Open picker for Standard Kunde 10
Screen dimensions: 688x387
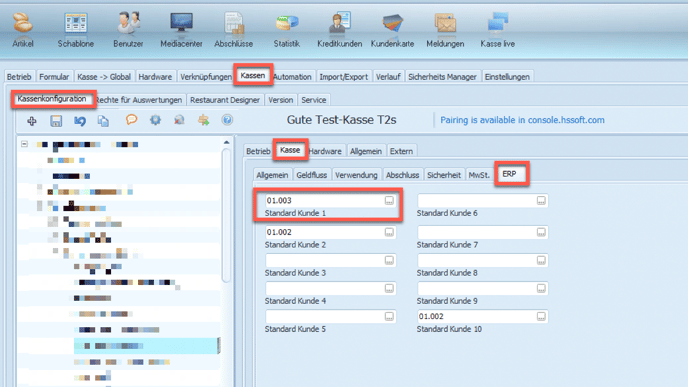pyautogui.click(x=541, y=316)
